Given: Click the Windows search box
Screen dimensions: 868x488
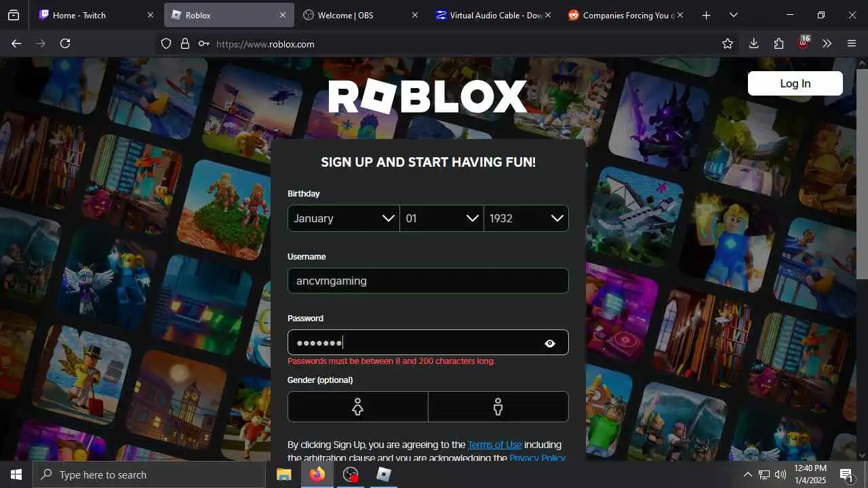Looking at the screenshot, I should [149, 474].
